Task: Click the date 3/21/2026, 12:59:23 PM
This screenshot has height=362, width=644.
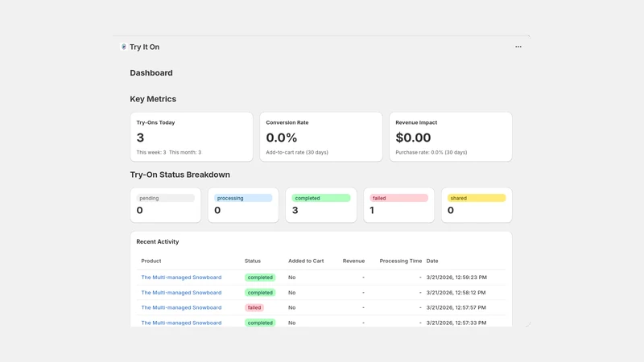Action: (456, 278)
